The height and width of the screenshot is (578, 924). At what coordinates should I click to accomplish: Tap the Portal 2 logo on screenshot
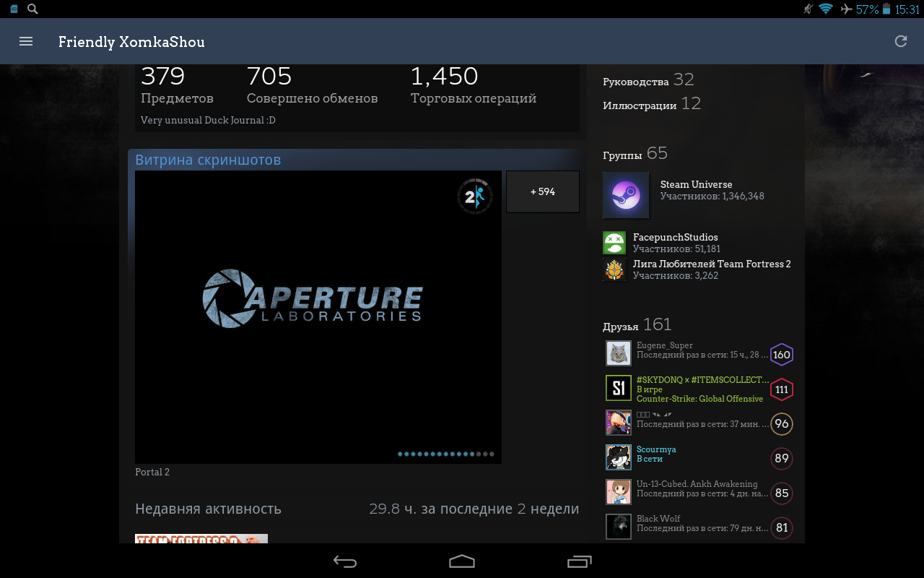tap(474, 197)
